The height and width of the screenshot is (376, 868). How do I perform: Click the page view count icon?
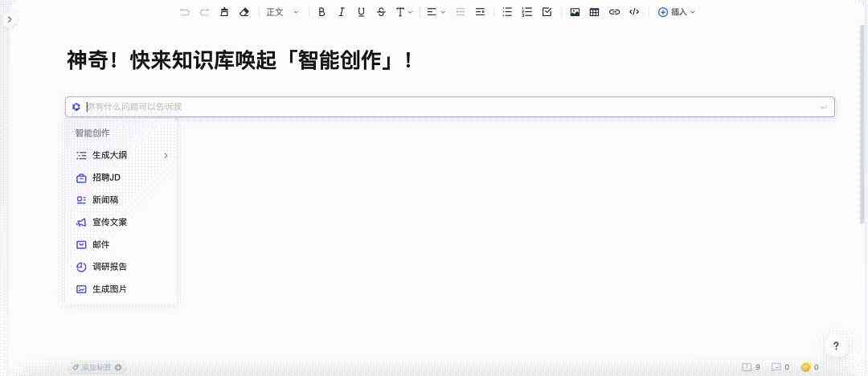tap(747, 367)
